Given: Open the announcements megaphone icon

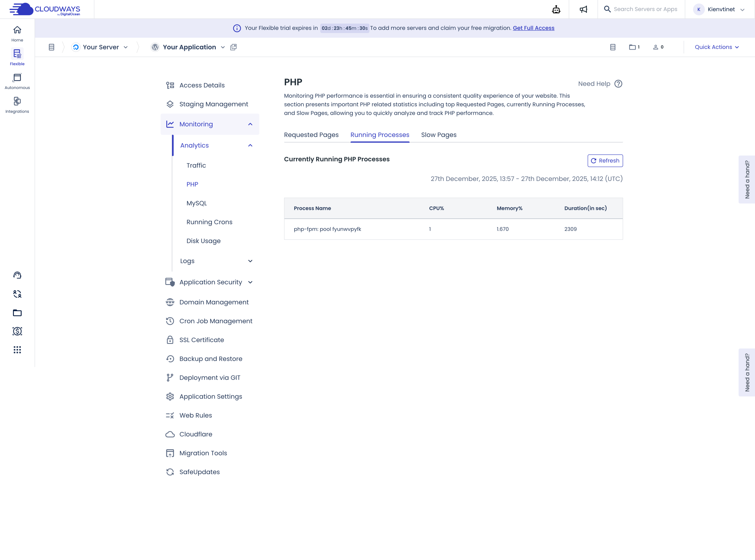Looking at the screenshot, I should pos(583,9).
